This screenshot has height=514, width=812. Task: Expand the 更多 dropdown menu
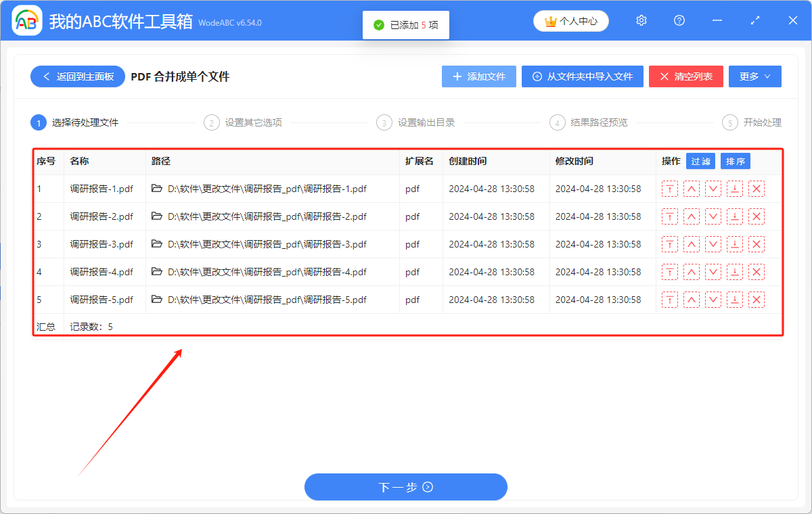pyautogui.click(x=754, y=76)
